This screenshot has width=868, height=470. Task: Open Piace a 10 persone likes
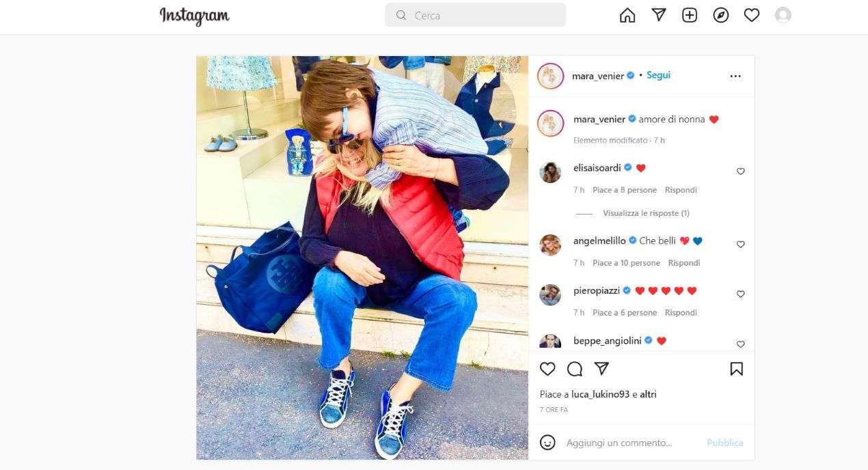(x=626, y=262)
